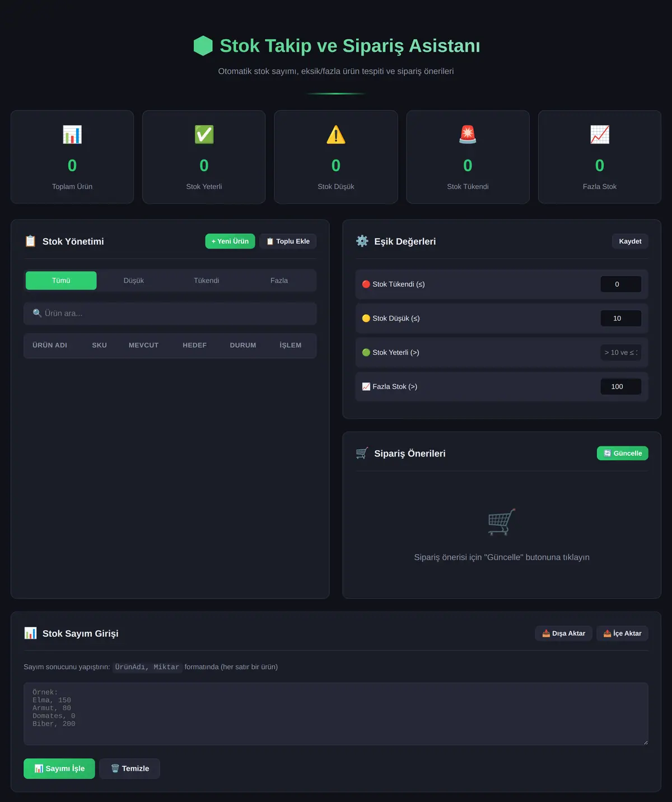Click the chart icon beside Stok Sayım Girişi

click(30, 633)
